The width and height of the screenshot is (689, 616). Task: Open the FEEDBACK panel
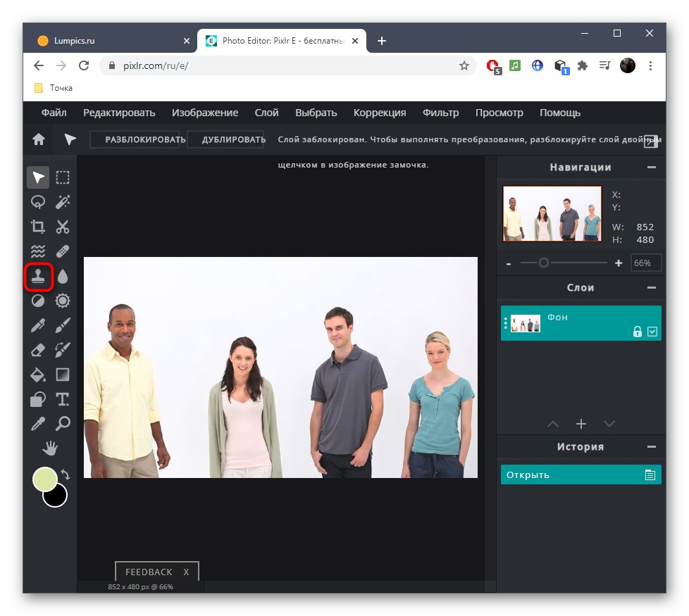tap(149, 572)
